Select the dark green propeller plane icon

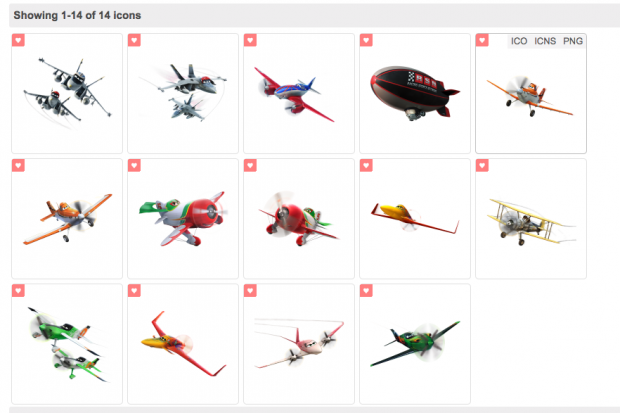click(415, 344)
